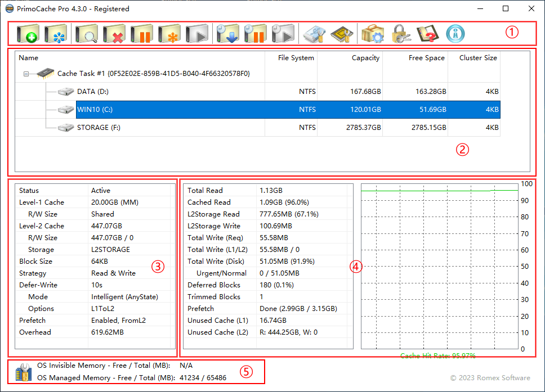Click the Cluster Size column header
Viewport: 545px width, 392px height.
tap(474, 57)
